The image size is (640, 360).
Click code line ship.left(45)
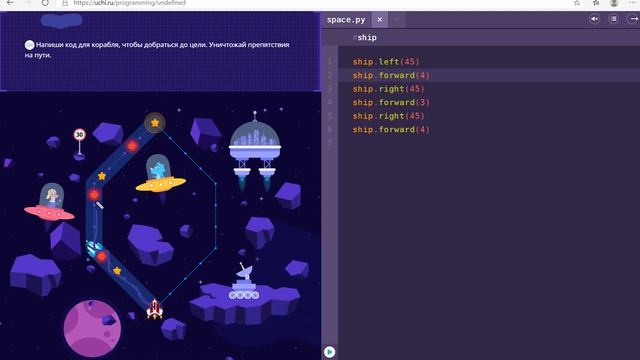386,62
